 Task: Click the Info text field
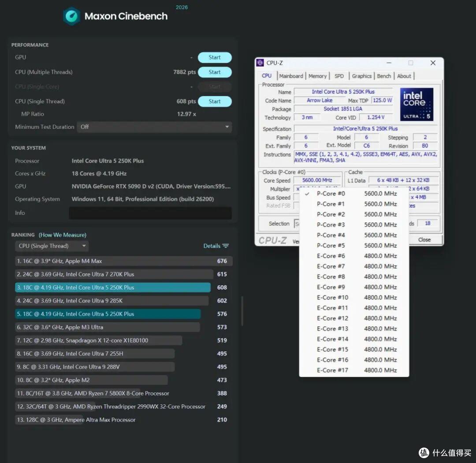tap(150, 213)
